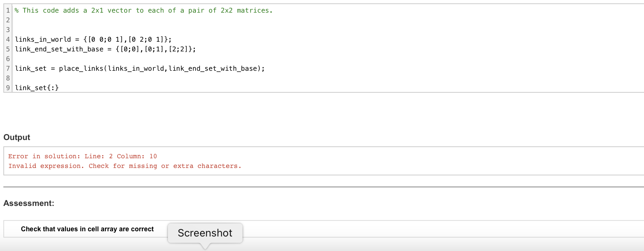Click the Assessment heading
This screenshot has height=251, width=644.
coord(29,203)
